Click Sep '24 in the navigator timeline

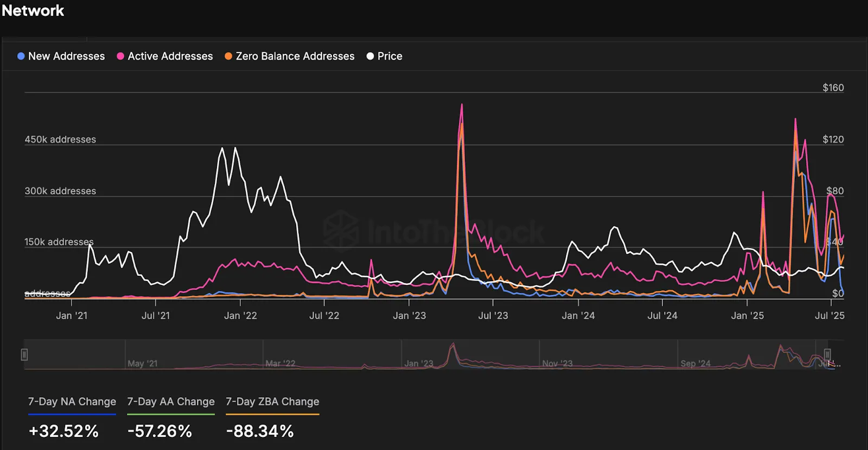pyautogui.click(x=695, y=364)
